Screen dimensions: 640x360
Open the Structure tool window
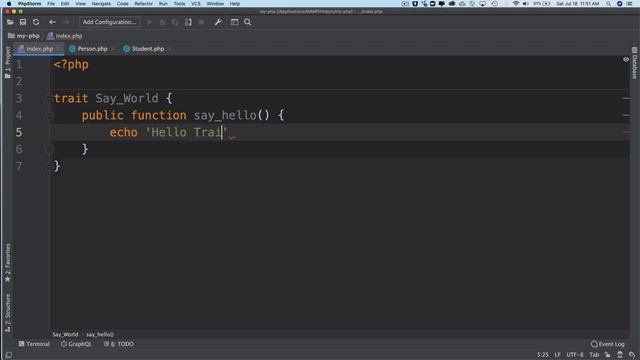click(7, 313)
